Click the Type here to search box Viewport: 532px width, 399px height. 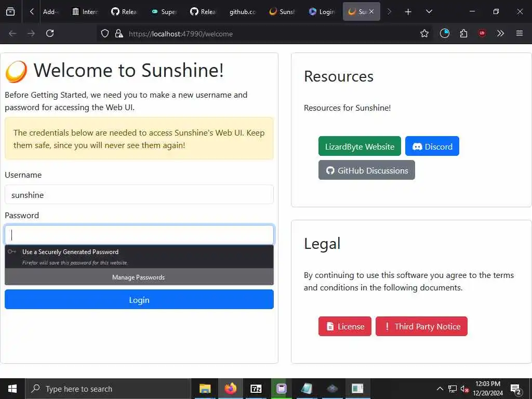[x=108, y=389]
